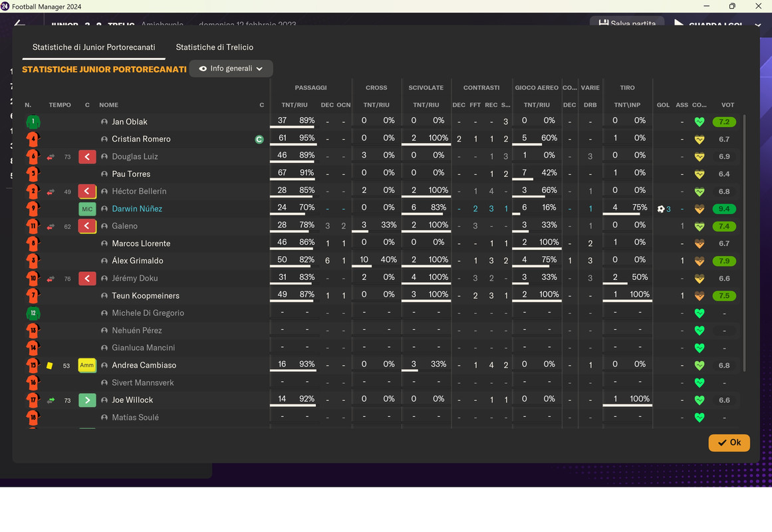Image resolution: width=772 pixels, height=532 pixels.
Task: Click the CROSS TNT/RIU column header
Action: pos(376,105)
